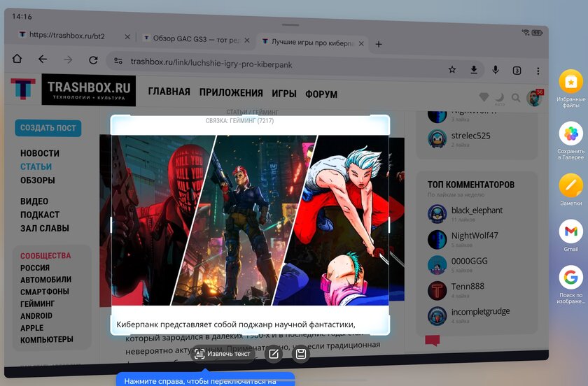This screenshot has width=588, height=386.
Task: Tap the save floppy icon under selection
Action: pos(301,354)
